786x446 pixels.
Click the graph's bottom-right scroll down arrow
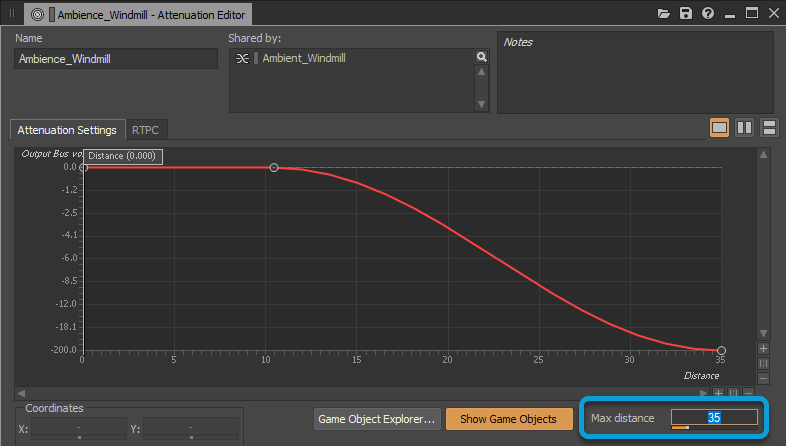click(764, 333)
